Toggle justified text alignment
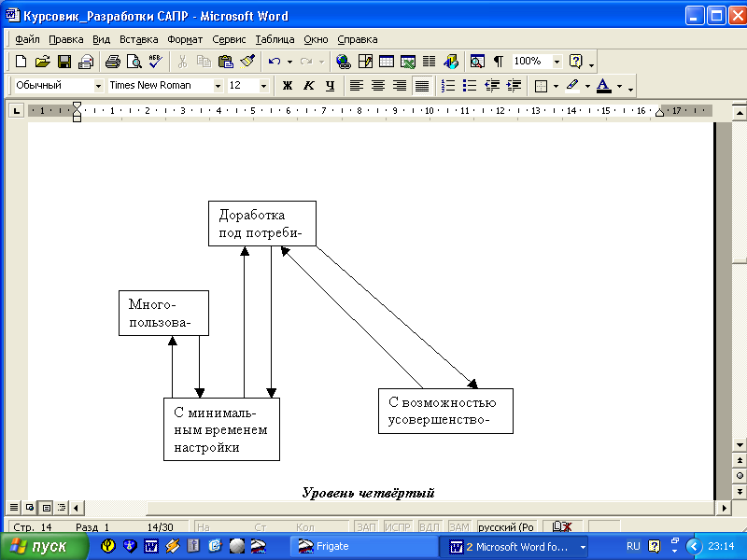 [422, 86]
